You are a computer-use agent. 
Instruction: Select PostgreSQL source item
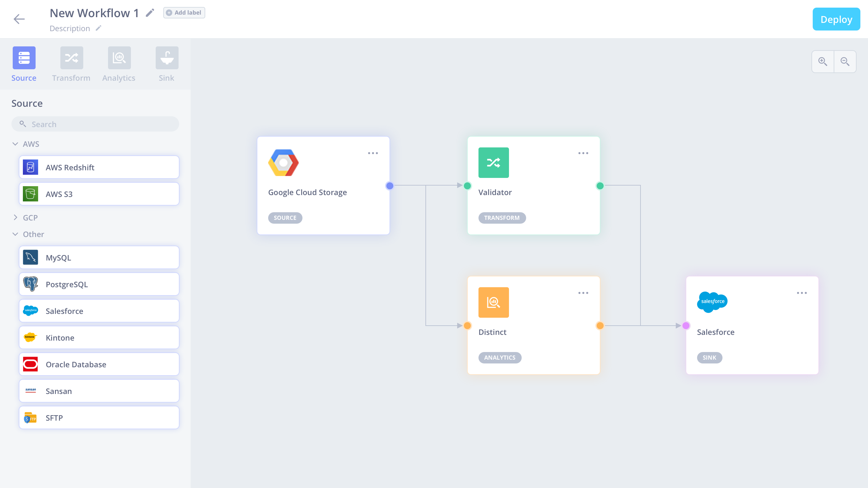pyautogui.click(x=99, y=284)
